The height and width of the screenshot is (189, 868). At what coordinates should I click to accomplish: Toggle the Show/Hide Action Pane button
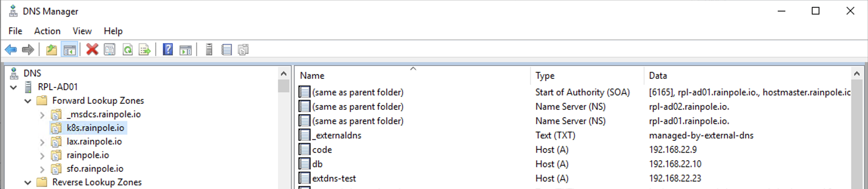coord(186,50)
